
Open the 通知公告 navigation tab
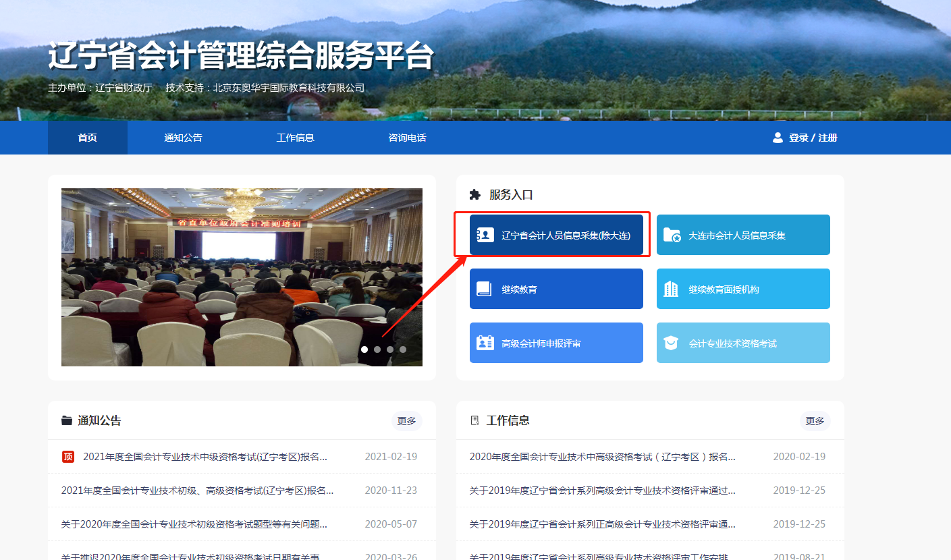pyautogui.click(x=183, y=138)
